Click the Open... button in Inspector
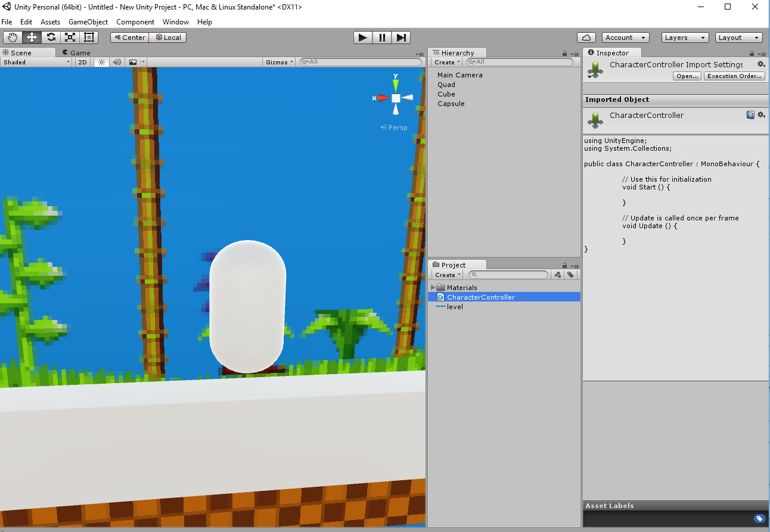The image size is (770, 532). click(x=687, y=76)
